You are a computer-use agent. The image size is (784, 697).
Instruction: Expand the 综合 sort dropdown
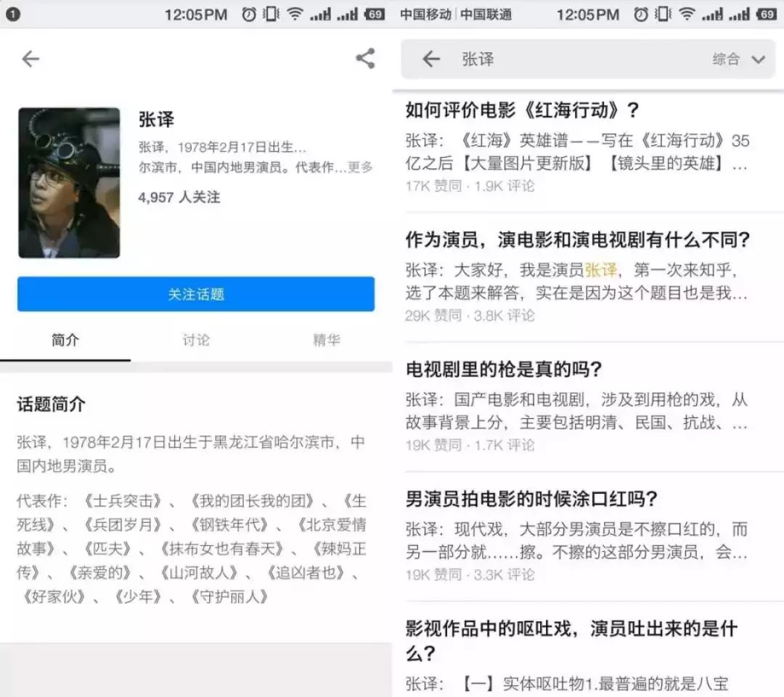[x=738, y=60]
